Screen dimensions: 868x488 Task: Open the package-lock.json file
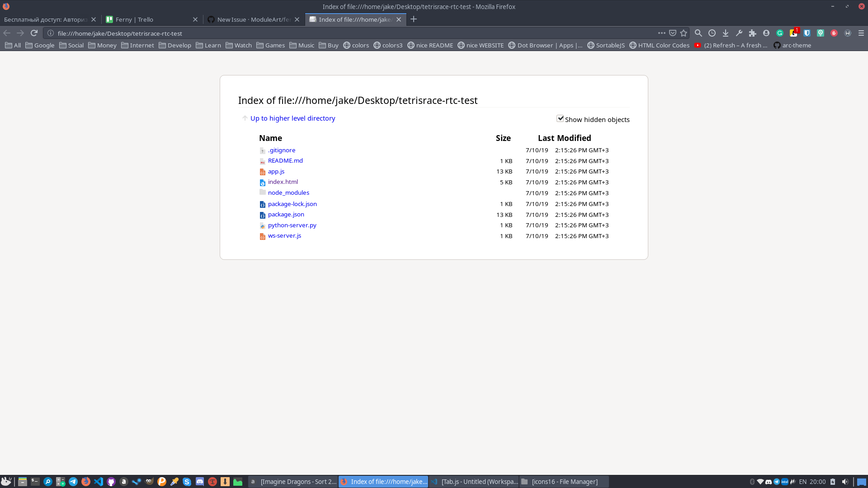coord(292,204)
